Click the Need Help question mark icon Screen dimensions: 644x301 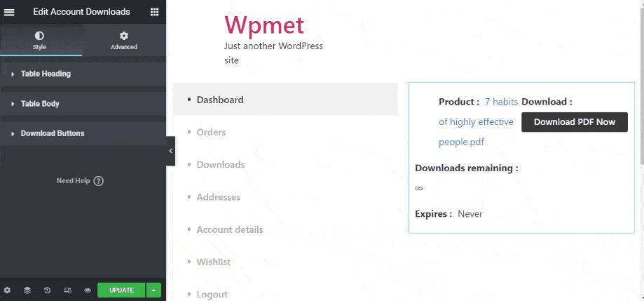99,181
